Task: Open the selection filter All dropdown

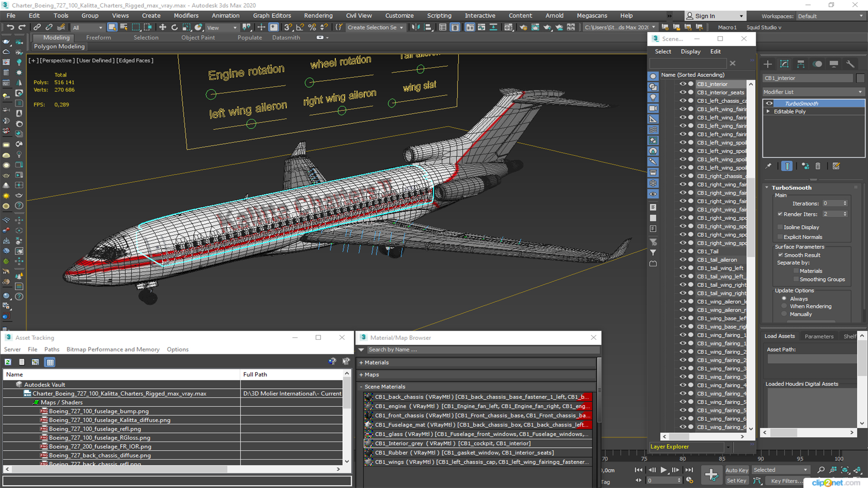Action: point(88,28)
